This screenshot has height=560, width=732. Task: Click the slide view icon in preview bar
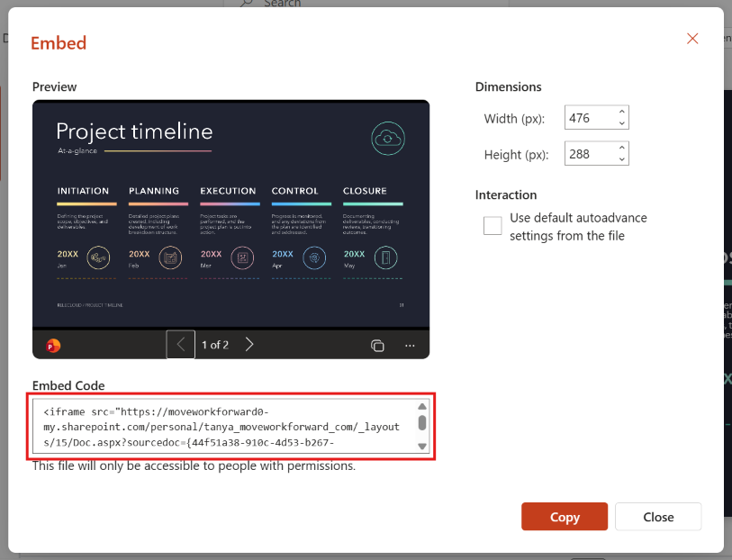tap(377, 346)
